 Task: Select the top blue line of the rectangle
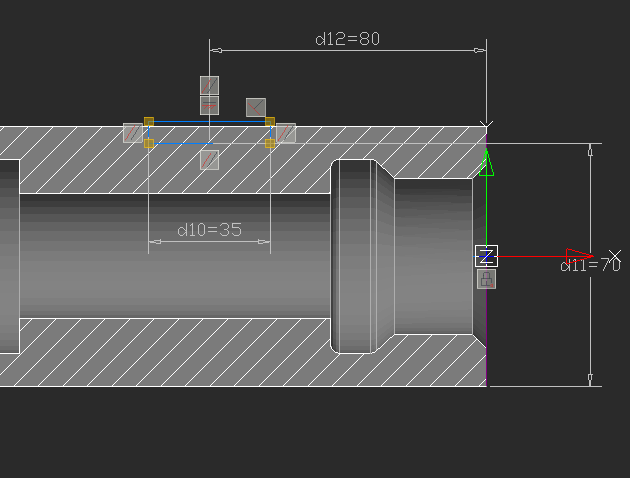209,122
